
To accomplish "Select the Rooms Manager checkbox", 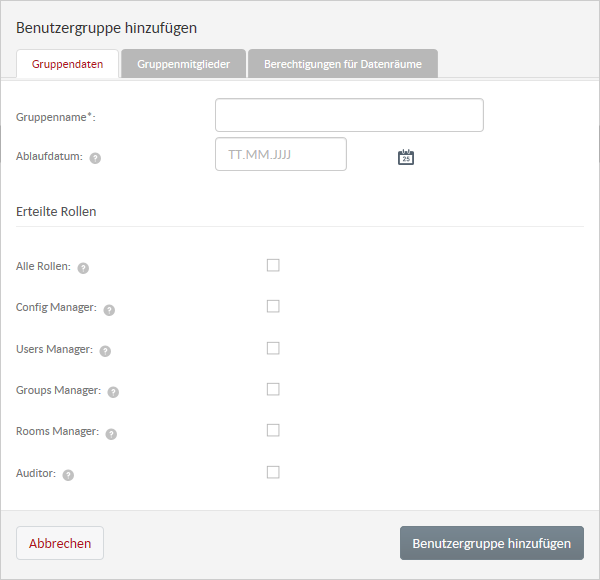I will [x=273, y=430].
